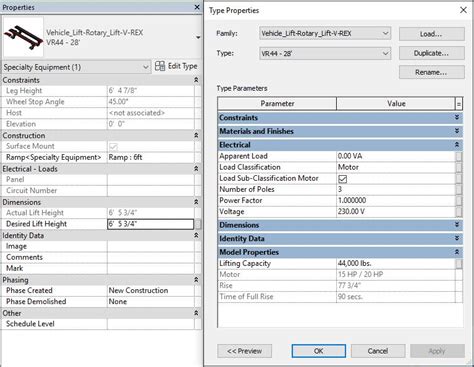Click the vehicle lift family thumbnail preview
The height and width of the screenshot is (367, 474).
23,37
